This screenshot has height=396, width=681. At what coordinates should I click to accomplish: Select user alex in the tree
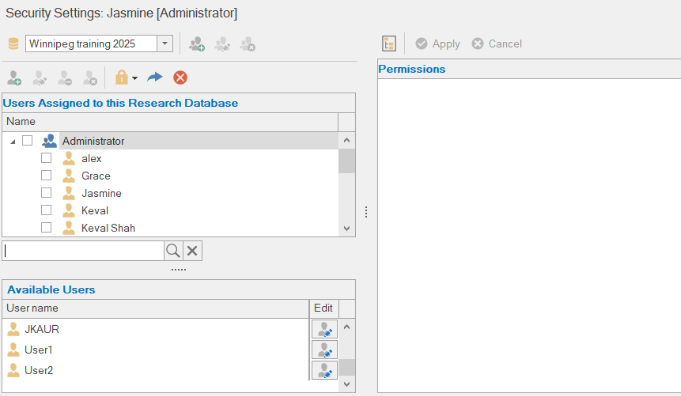tap(91, 158)
